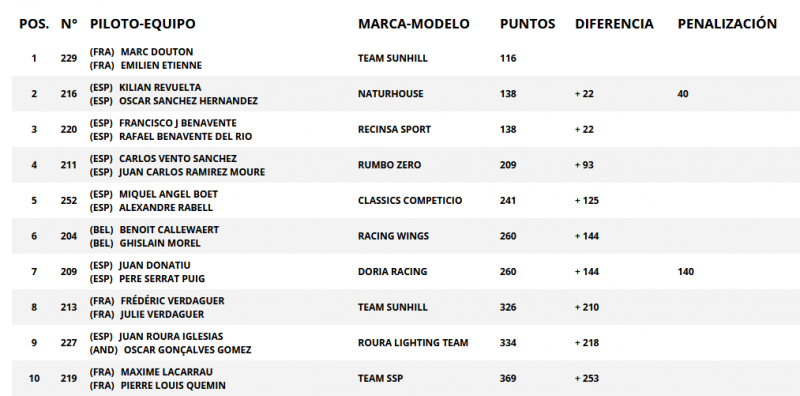Viewport: 800px width, 396px height.
Task: Select car number 219 in row ten
Action: click(68, 379)
